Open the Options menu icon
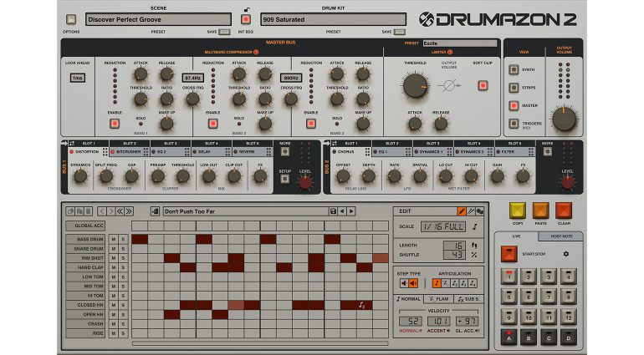The image size is (644, 355). tap(71, 19)
